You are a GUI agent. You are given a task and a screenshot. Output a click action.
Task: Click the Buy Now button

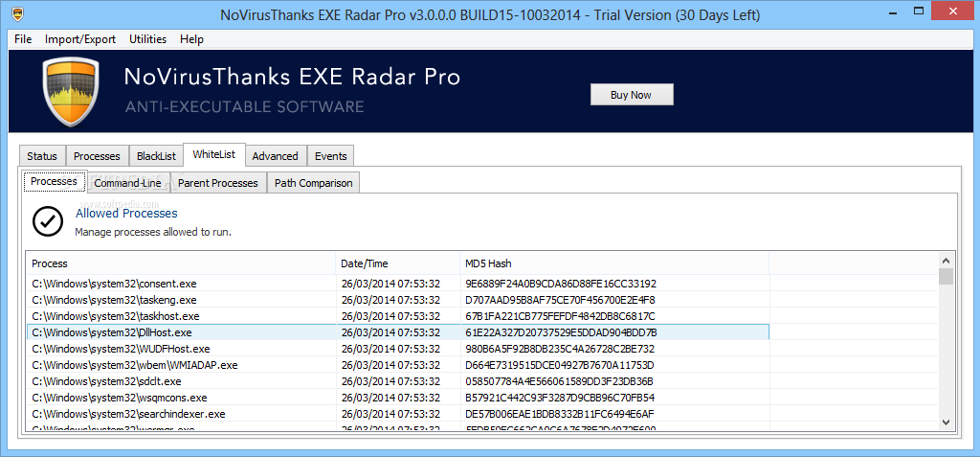click(x=632, y=95)
